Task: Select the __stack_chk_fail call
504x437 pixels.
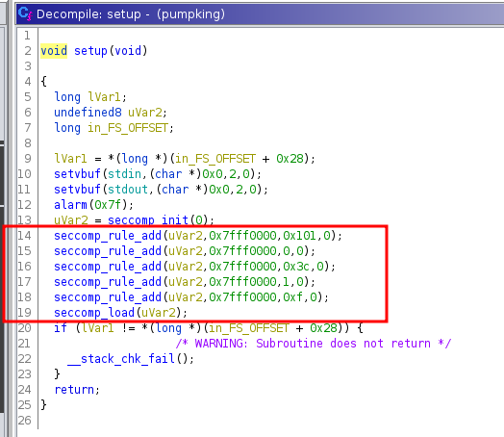Action: [x=131, y=359]
